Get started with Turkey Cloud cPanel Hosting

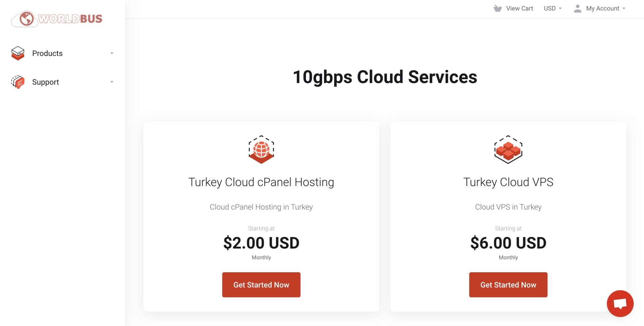[x=261, y=285]
